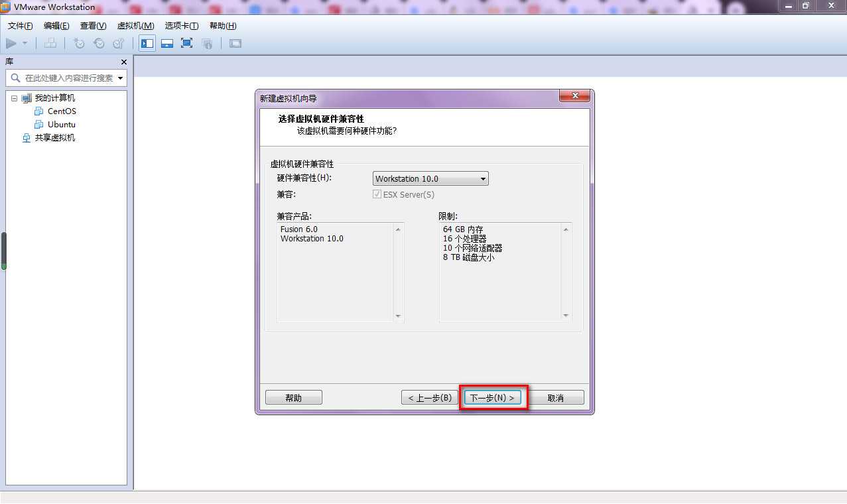Screen dimensions: 847x504
Task: Click the console view toolbar icon
Action: [235, 43]
